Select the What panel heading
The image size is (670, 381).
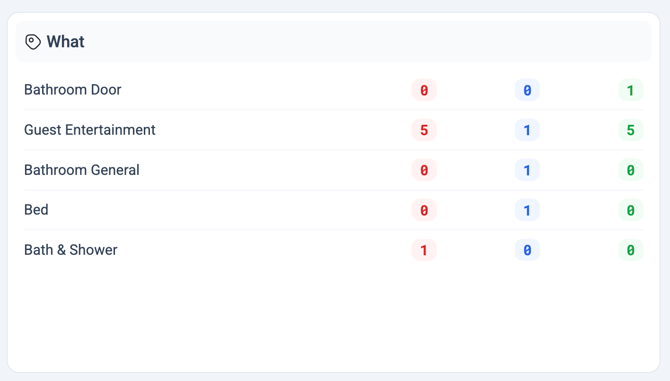coord(65,42)
